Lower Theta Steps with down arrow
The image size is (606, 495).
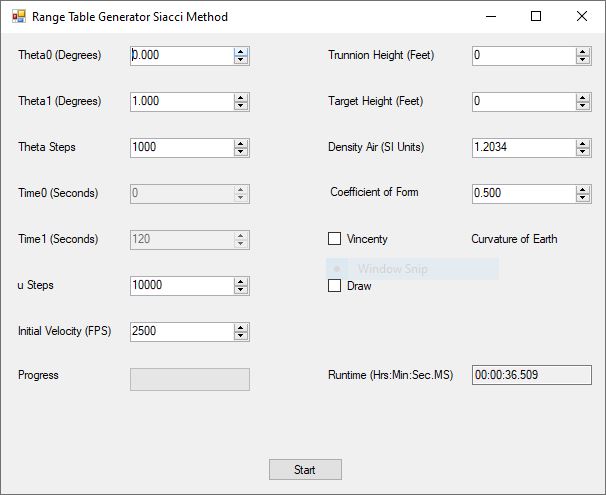pos(241,152)
